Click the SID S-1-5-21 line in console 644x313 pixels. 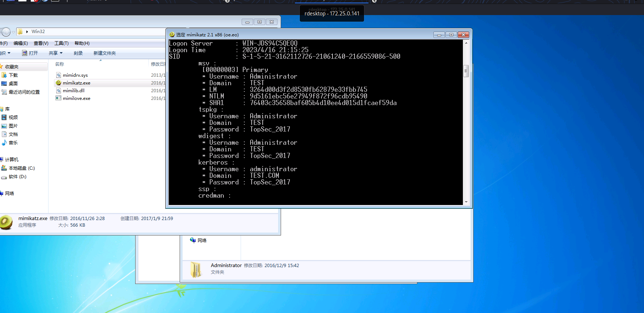(x=285, y=57)
